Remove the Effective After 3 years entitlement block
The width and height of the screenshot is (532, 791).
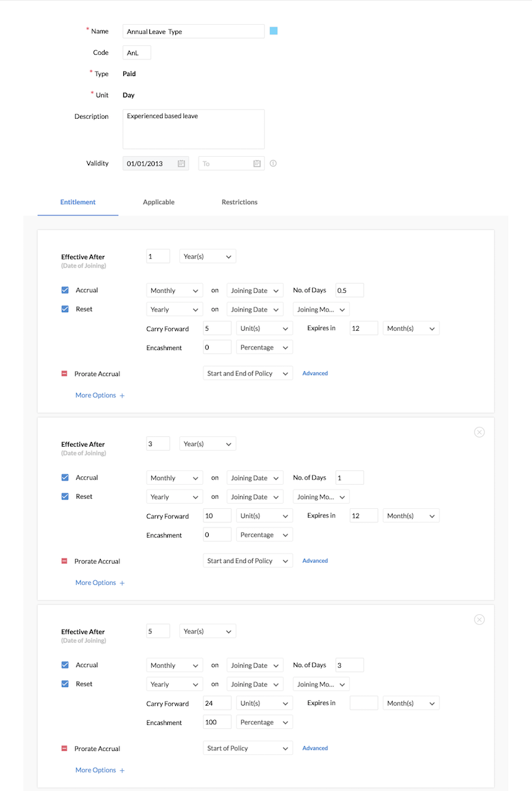[479, 432]
